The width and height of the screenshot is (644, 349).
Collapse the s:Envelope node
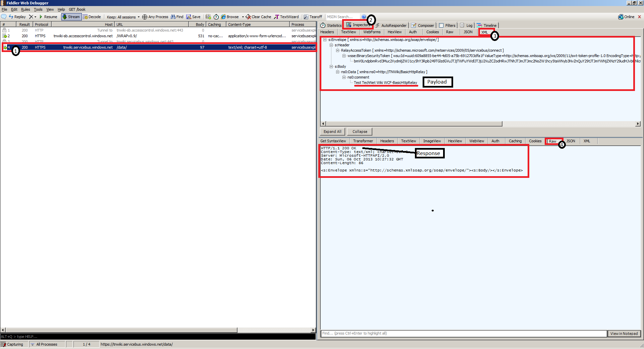(x=325, y=40)
